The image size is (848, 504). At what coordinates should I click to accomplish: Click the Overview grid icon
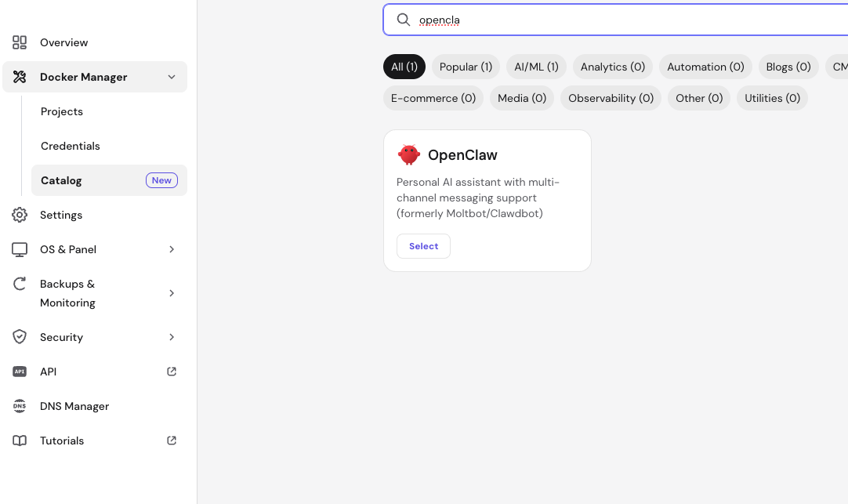click(20, 42)
